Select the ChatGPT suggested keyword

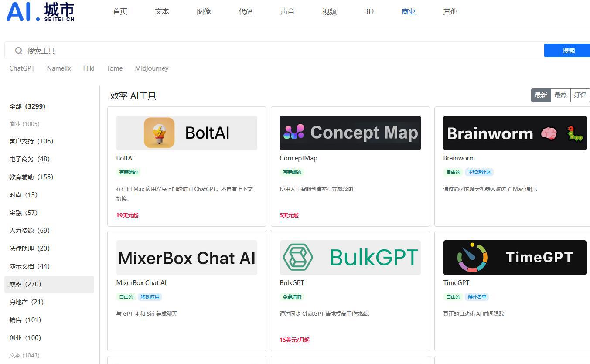pyautogui.click(x=22, y=68)
